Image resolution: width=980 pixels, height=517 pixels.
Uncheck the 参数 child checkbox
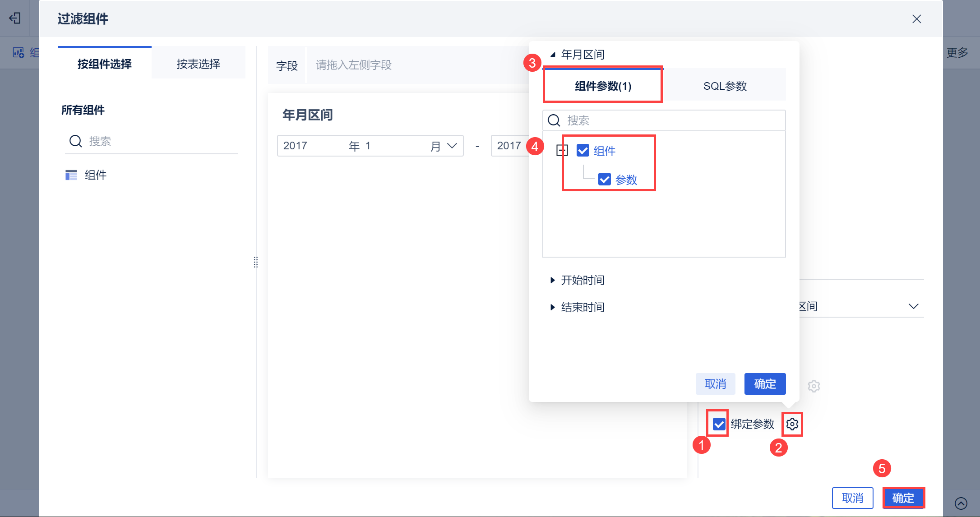coord(605,180)
